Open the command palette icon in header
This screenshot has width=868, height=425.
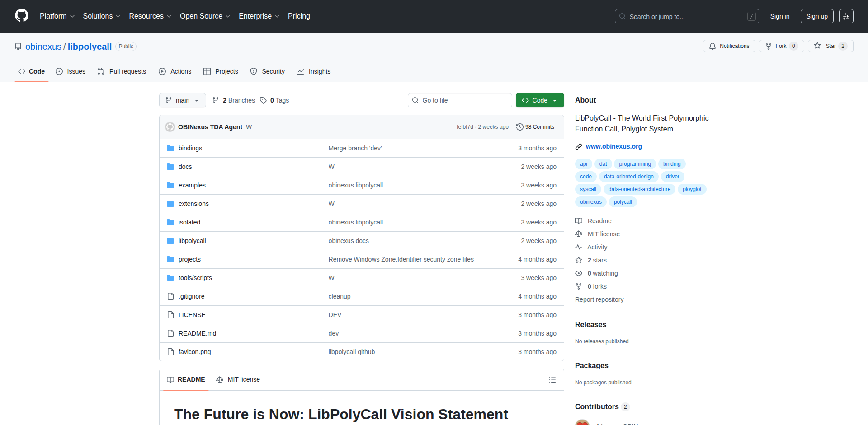click(x=846, y=16)
